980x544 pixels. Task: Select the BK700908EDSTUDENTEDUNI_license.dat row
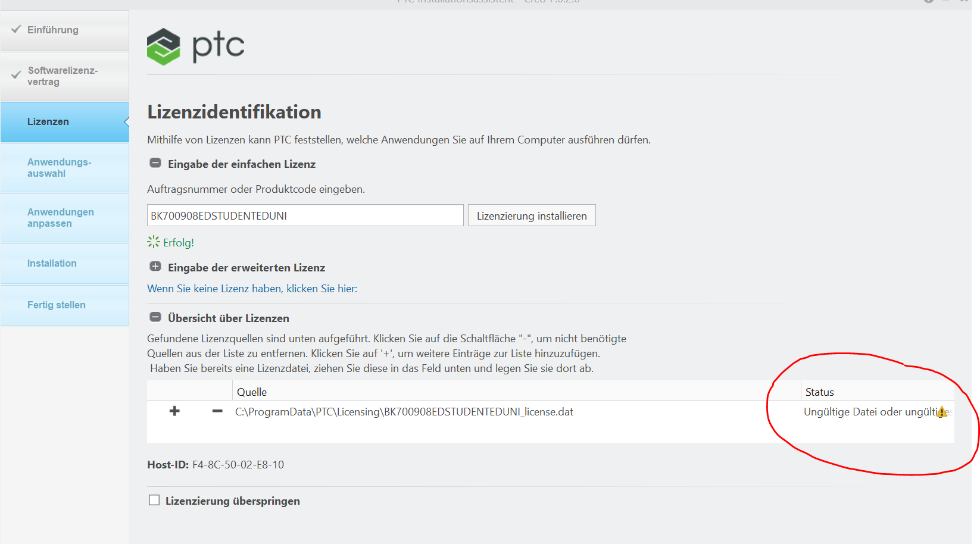coord(404,411)
